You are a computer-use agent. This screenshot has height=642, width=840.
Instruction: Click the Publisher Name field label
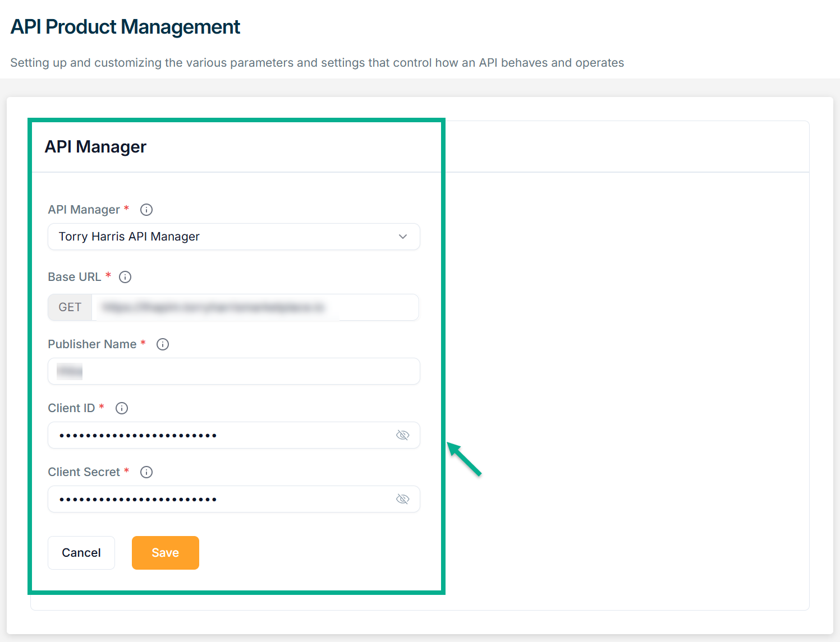click(x=92, y=344)
